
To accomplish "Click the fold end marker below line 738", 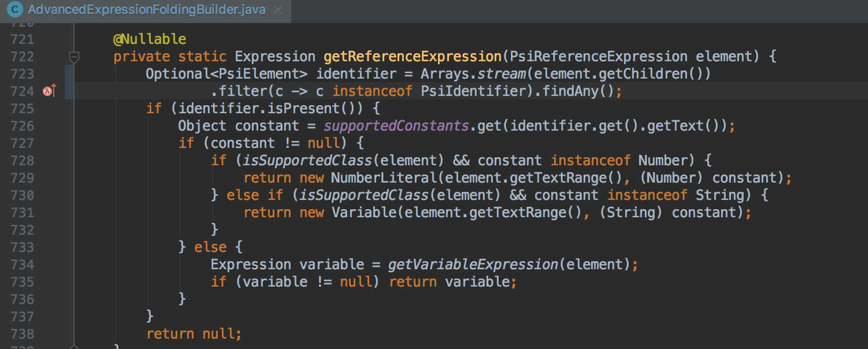I will 74,347.
